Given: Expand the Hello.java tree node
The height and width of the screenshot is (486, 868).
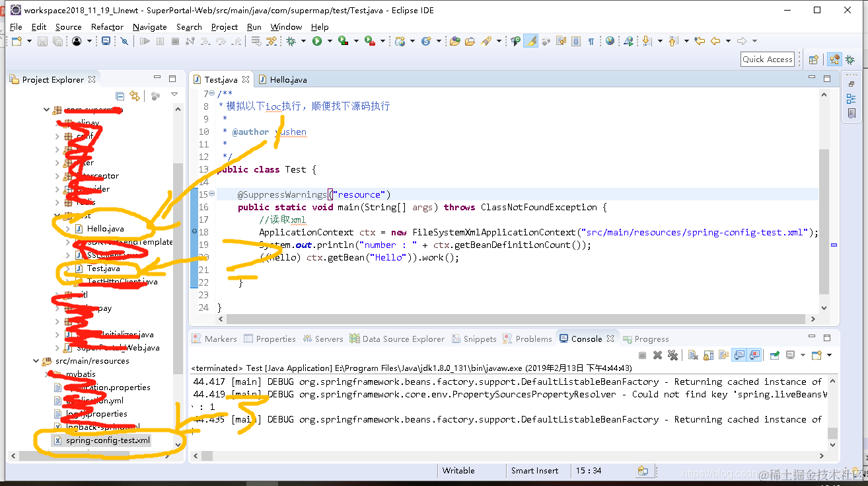Looking at the screenshot, I should (68, 229).
